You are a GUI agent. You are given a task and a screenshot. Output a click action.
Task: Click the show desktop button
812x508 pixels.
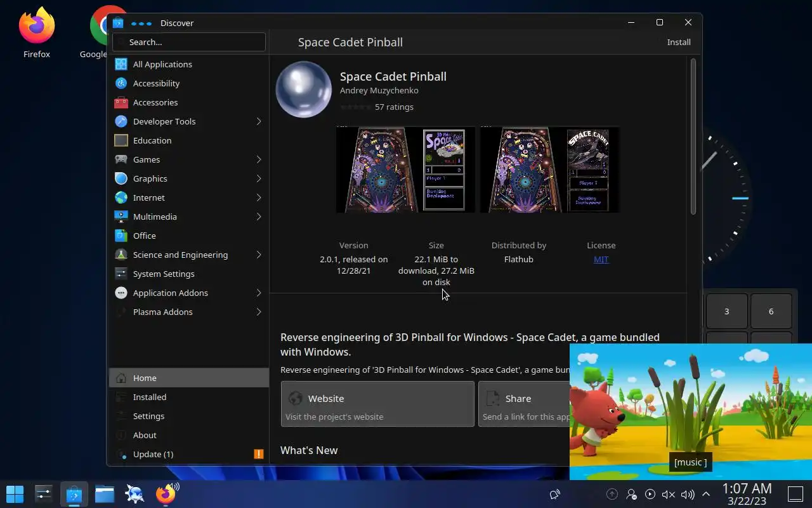tap(796, 493)
